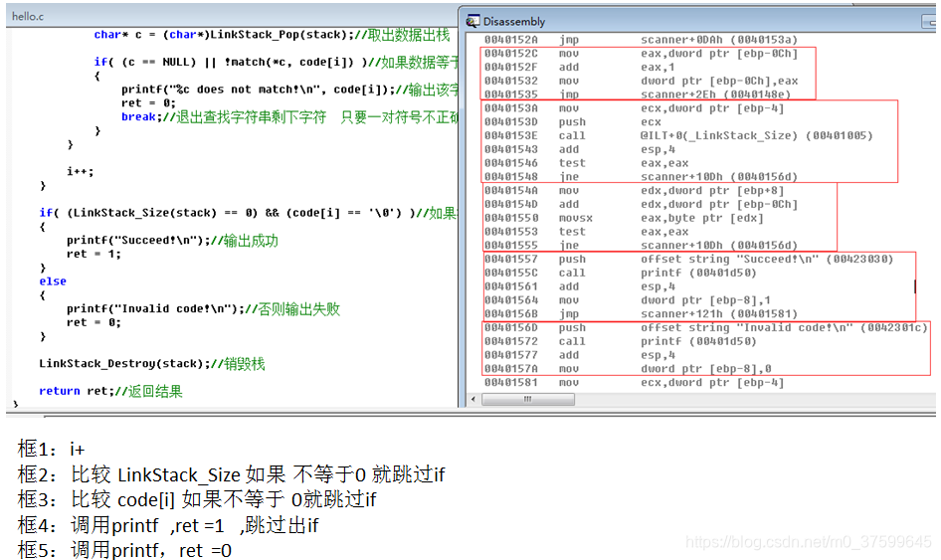Select the hello.c file title
Viewport: 941px width, 560px height.
pyautogui.click(x=28, y=16)
